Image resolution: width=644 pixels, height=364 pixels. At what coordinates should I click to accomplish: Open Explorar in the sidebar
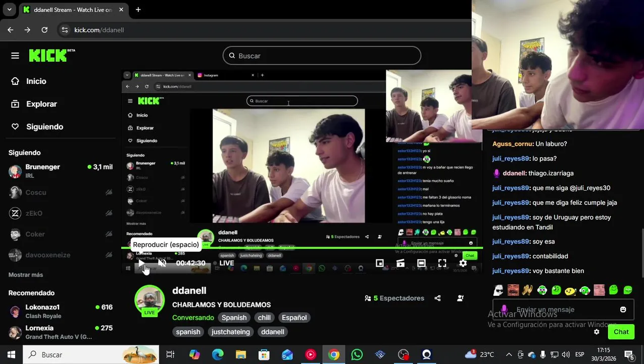pos(34,104)
